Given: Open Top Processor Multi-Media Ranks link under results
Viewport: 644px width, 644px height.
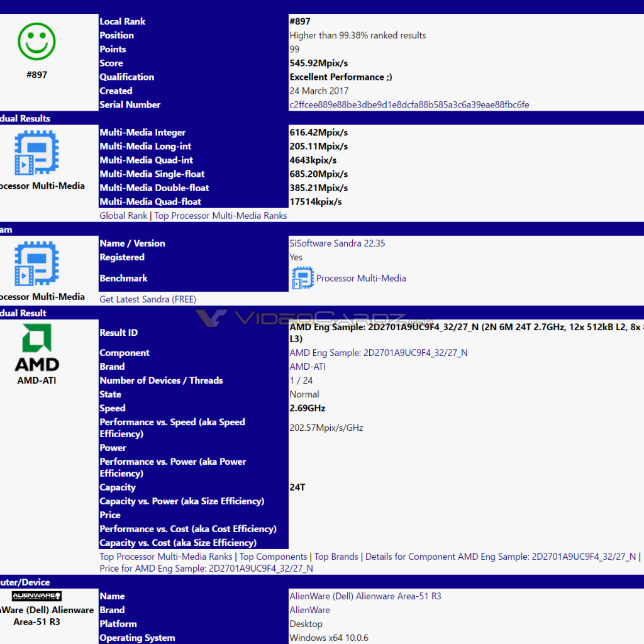Looking at the screenshot, I should (221, 216).
